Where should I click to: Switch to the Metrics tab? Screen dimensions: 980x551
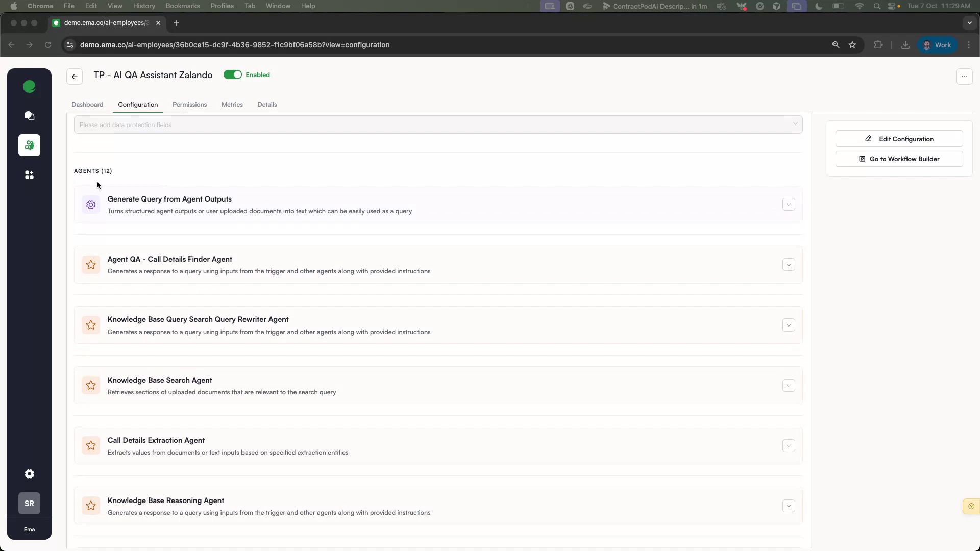232,104
